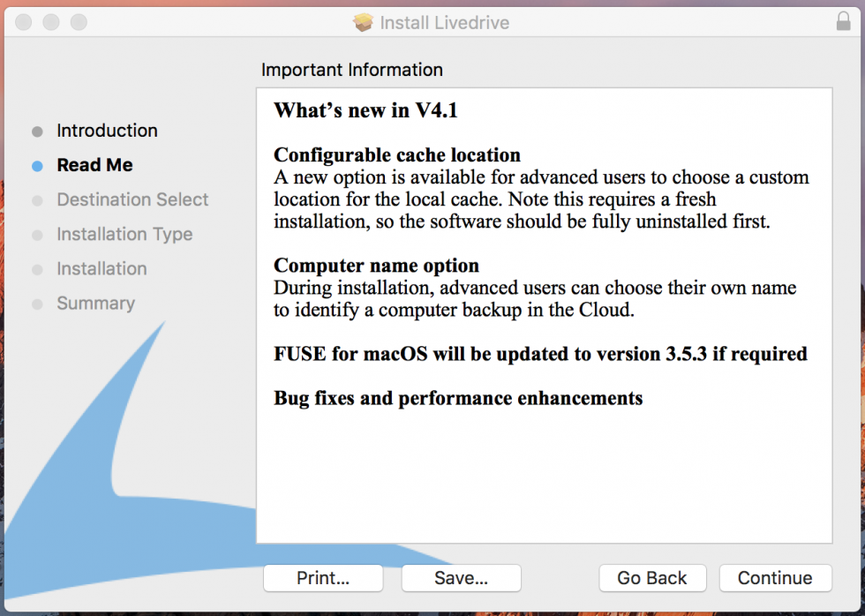The width and height of the screenshot is (865, 616).
Task: Save the Read Me text to a file
Action: pyautogui.click(x=461, y=577)
